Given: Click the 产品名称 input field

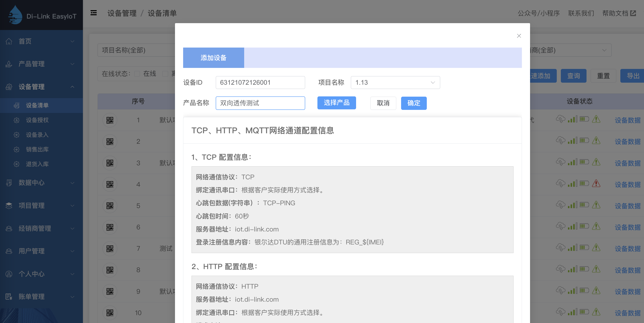Looking at the screenshot, I should point(260,103).
